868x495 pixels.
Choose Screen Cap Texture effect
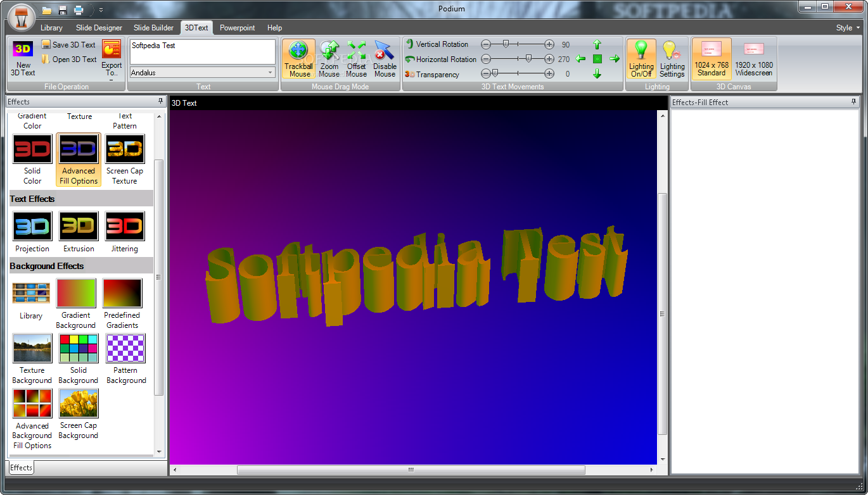125,160
